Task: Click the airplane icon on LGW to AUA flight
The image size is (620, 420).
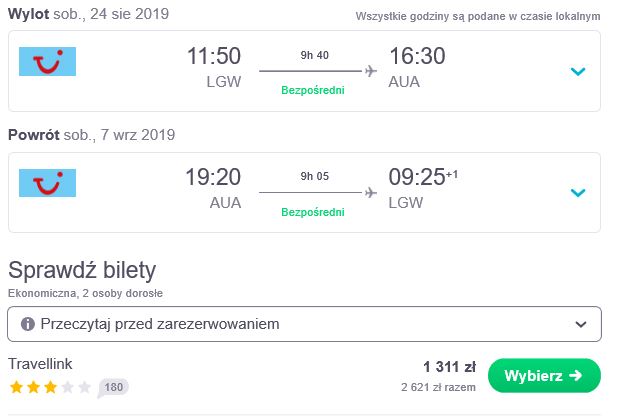Action: coord(370,71)
